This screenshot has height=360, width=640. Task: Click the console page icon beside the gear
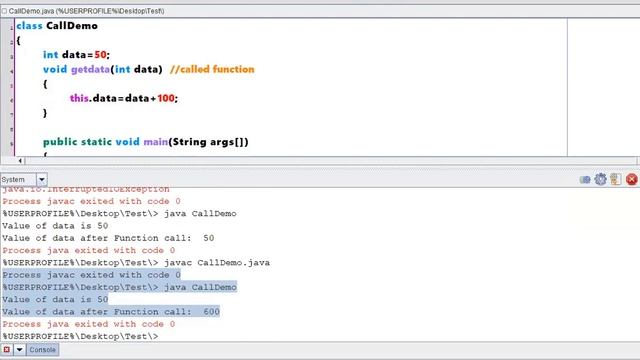(x=616, y=179)
